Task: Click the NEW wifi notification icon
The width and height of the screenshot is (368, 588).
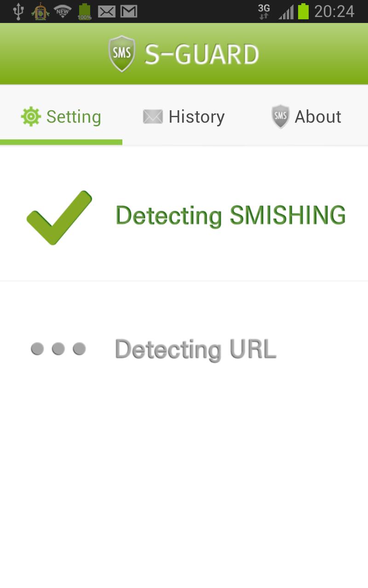Action: click(x=63, y=11)
